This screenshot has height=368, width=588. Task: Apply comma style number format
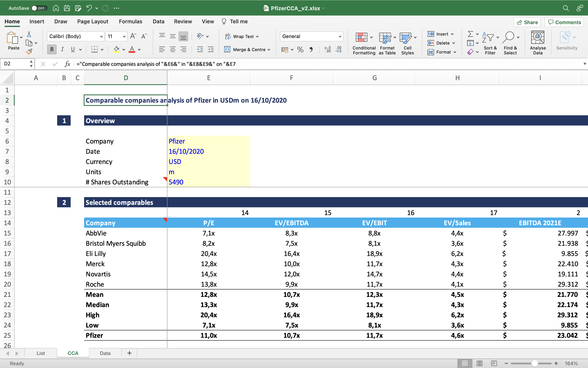311,50
